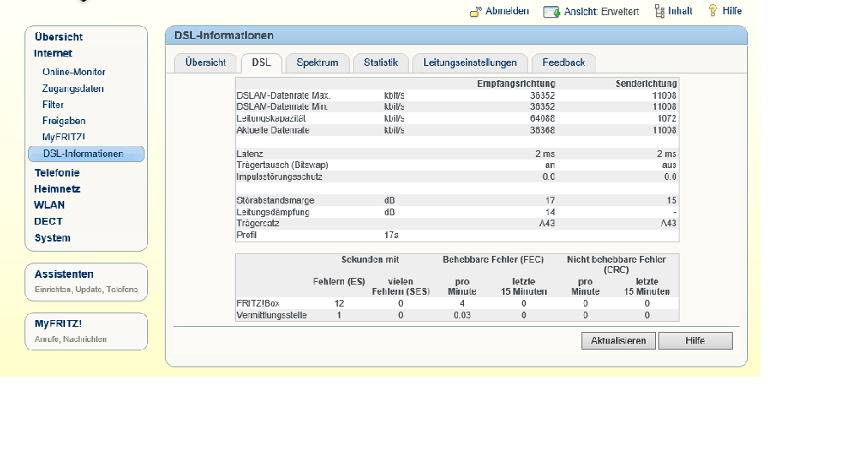Switch to the Spektrum tab
Viewport: 868px width, 456px height.
click(317, 62)
